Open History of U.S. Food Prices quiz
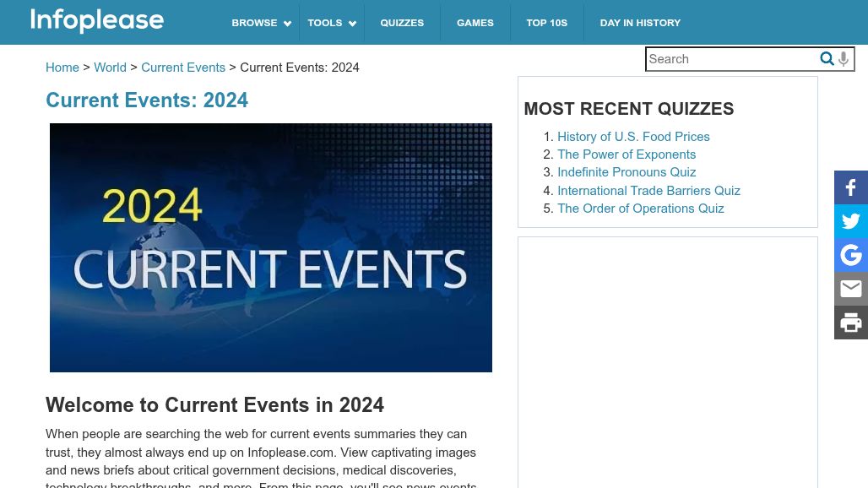The image size is (868, 488). (x=633, y=137)
